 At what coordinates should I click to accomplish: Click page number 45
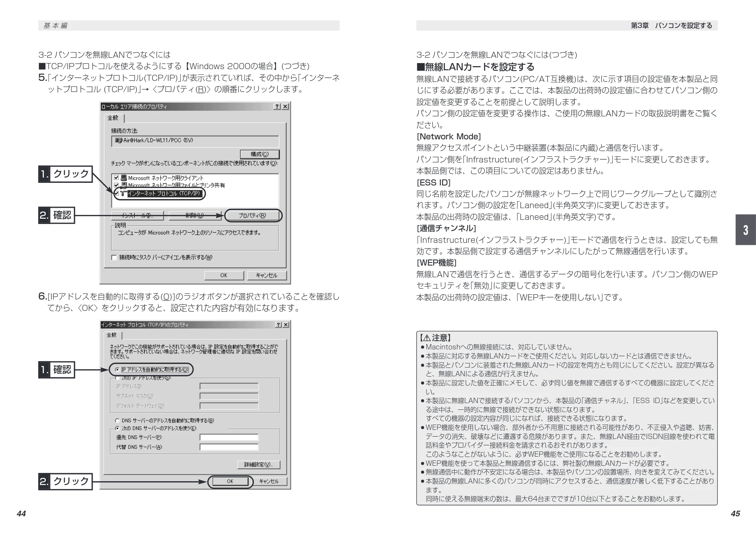click(735, 514)
